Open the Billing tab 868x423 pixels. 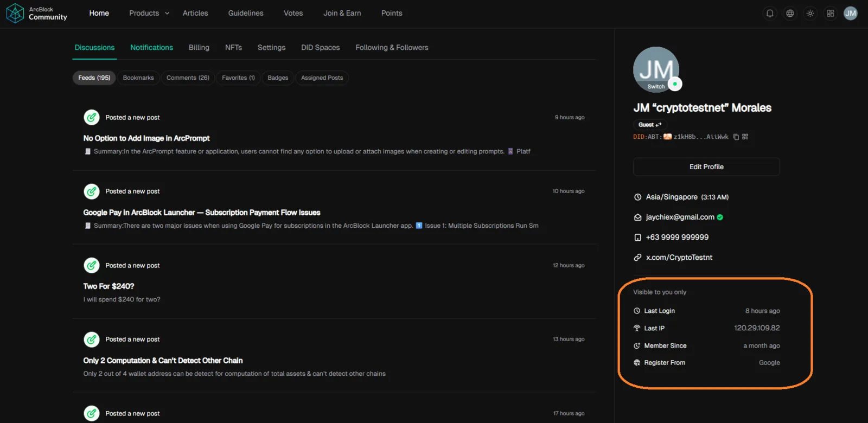(199, 48)
